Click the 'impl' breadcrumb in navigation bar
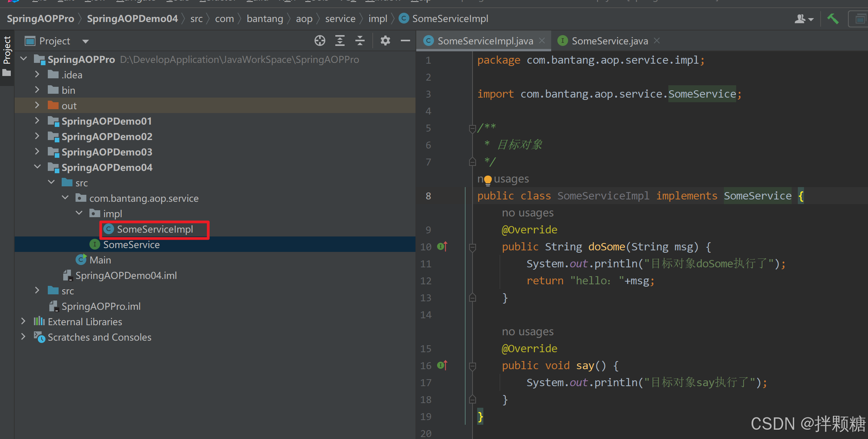 (377, 19)
